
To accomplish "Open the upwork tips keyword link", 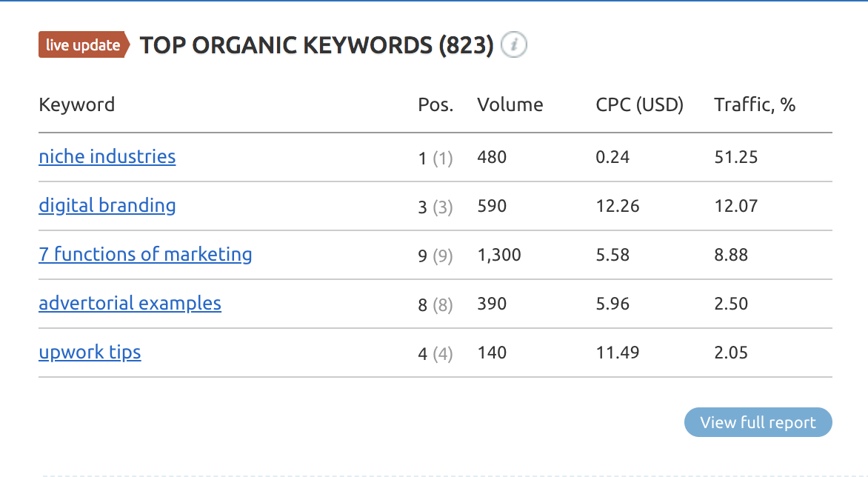I will 90,353.
